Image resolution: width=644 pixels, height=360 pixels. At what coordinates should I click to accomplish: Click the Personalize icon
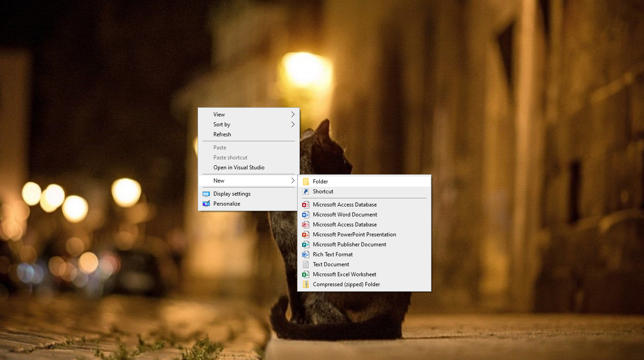coord(206,204)
